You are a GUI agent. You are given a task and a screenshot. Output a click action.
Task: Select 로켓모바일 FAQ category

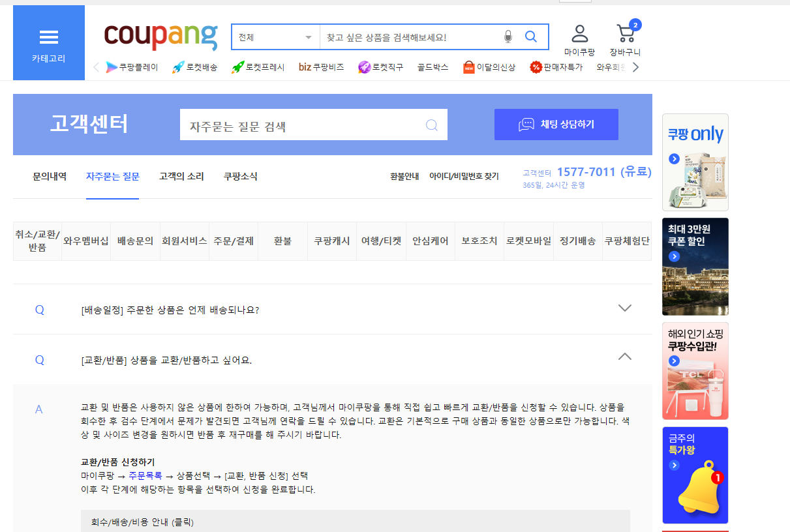pos(529,241)
